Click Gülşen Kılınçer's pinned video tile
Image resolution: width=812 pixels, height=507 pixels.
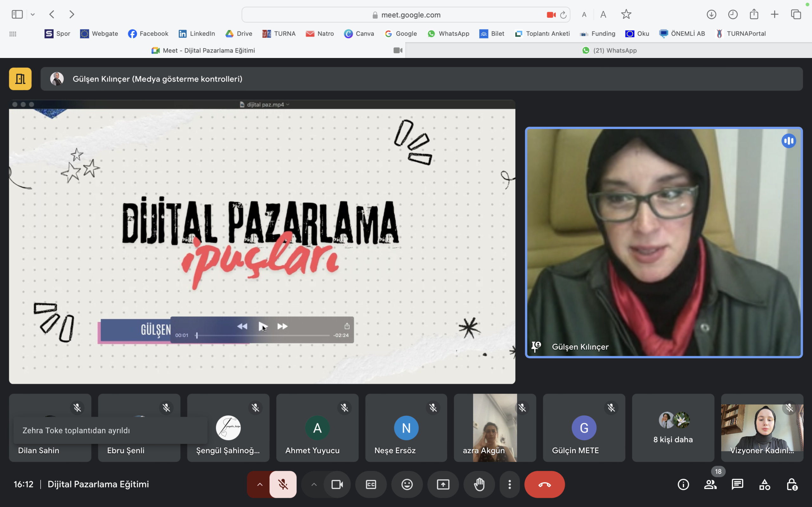pyautogui.click(x=663, y=242)
